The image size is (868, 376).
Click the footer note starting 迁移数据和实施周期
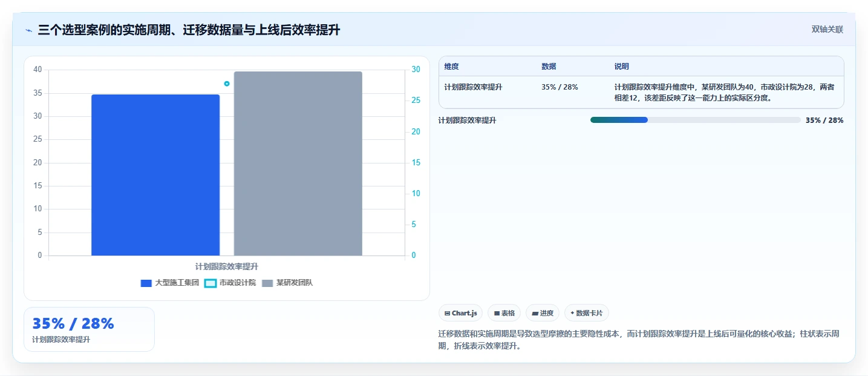click(x=638, y=340)
